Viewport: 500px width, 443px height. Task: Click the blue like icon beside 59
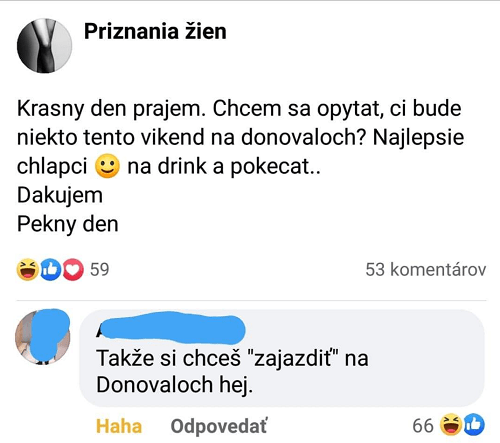(50, 269)
